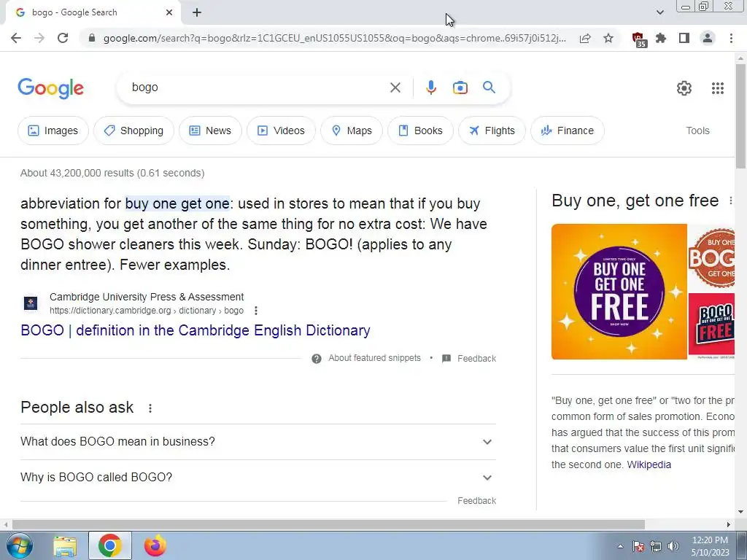Filter results by Images
The image size is (747, 560).
(53, 131)
